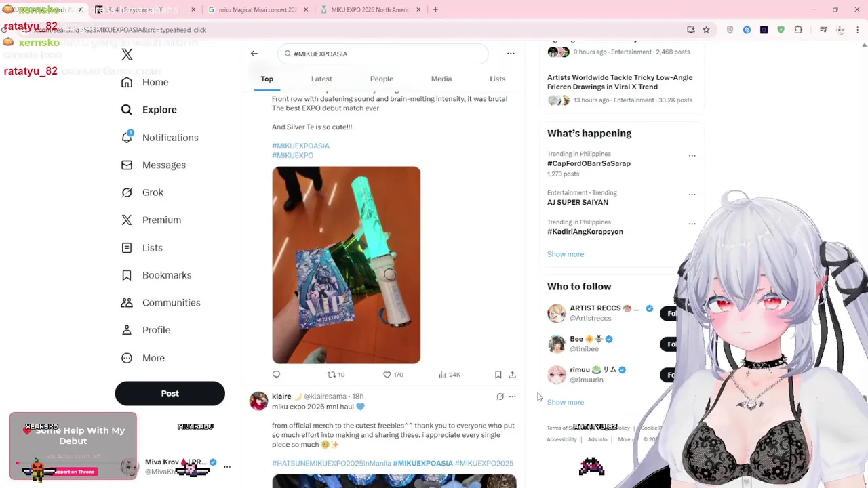Close the Magical Mirai browser tab
Image resolution: width=868 pixels, height=488 pixels.
[x=306, y=9]
